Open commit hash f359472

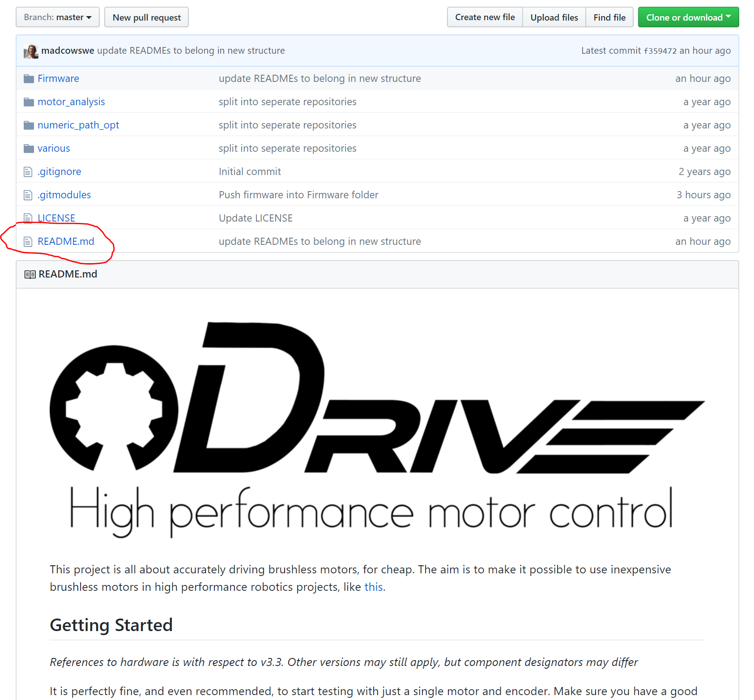pos(660,51)
